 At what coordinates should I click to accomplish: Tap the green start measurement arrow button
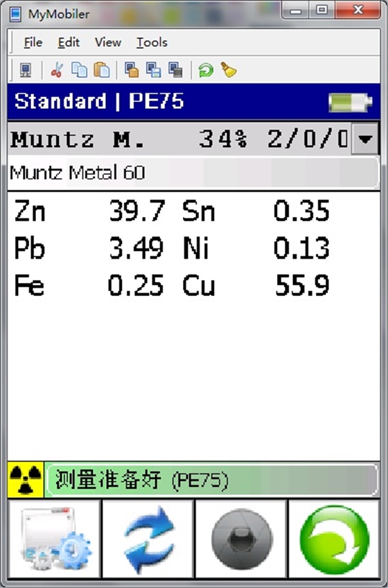334,539
